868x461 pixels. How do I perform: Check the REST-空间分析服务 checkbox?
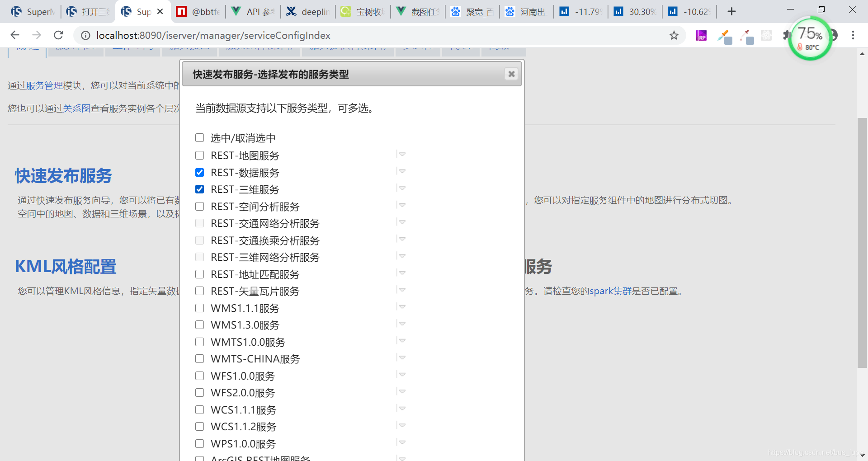coord(199,207)
